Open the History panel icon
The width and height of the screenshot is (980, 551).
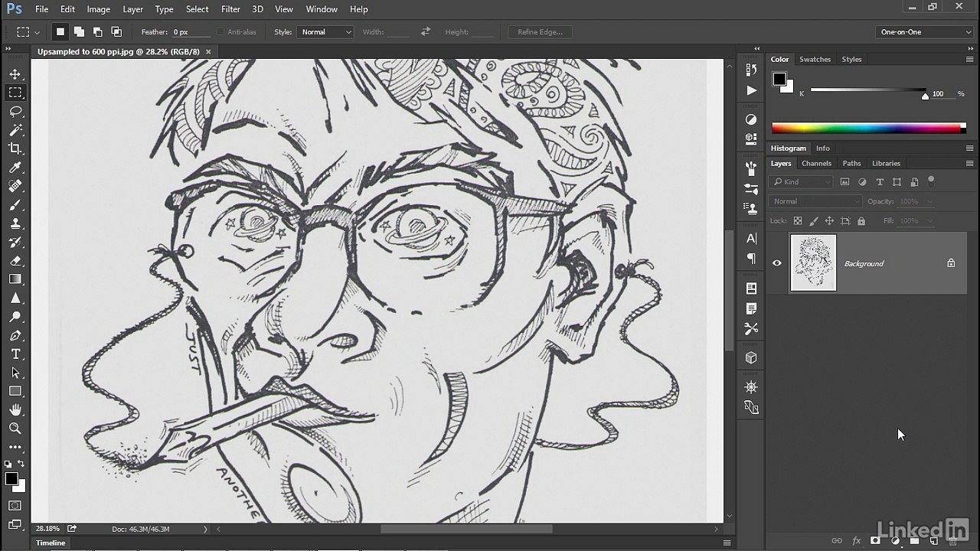(x=751, y=70)
